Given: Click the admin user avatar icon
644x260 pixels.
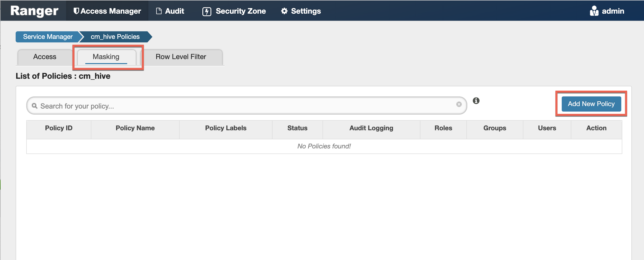Looking at the screenshot, I should tap(594, 11).
